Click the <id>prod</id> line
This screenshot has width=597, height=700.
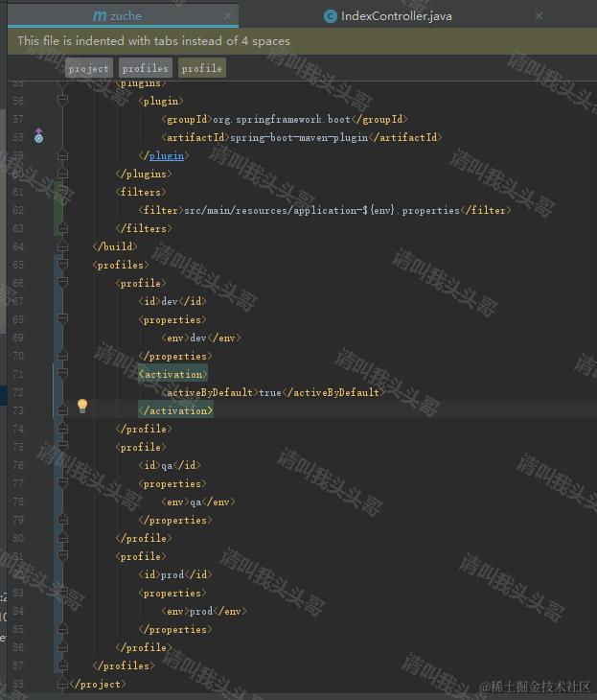point(175,574)
